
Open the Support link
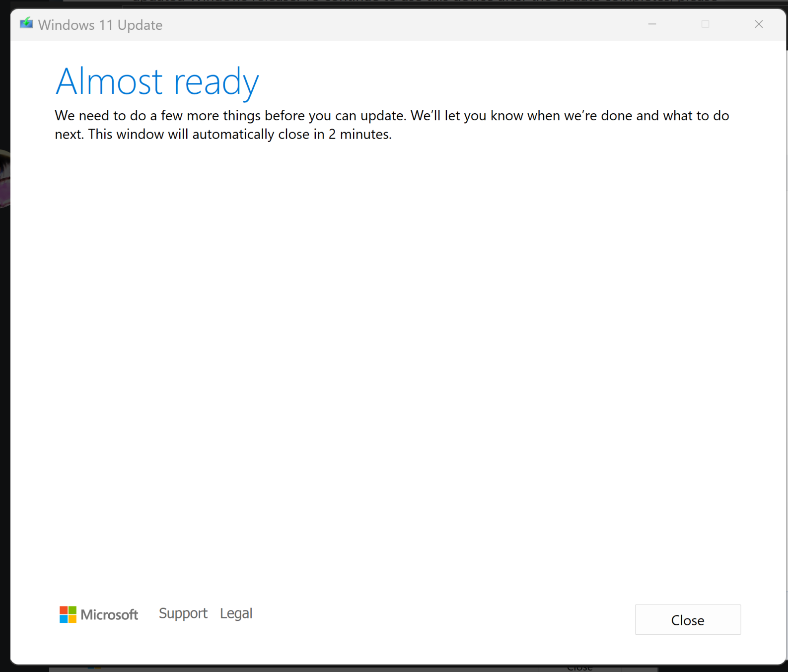(183, 614)
